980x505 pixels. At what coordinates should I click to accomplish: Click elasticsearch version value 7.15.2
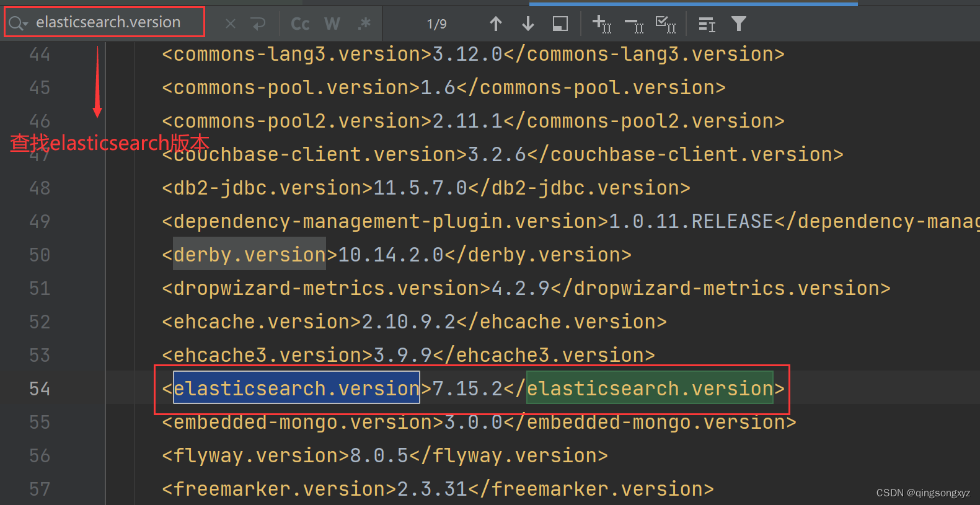point(467,389)
